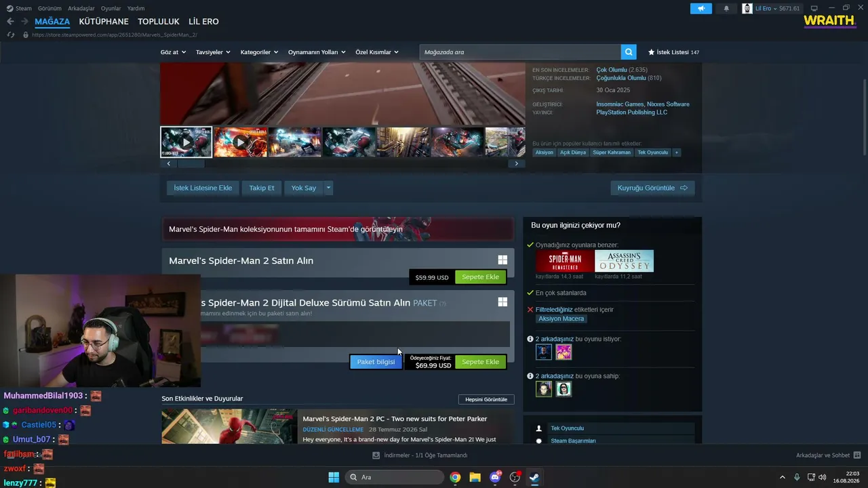Switch to MAĞAZA tab
Viewport: 868px width, 488px height.
coord(52,22)
